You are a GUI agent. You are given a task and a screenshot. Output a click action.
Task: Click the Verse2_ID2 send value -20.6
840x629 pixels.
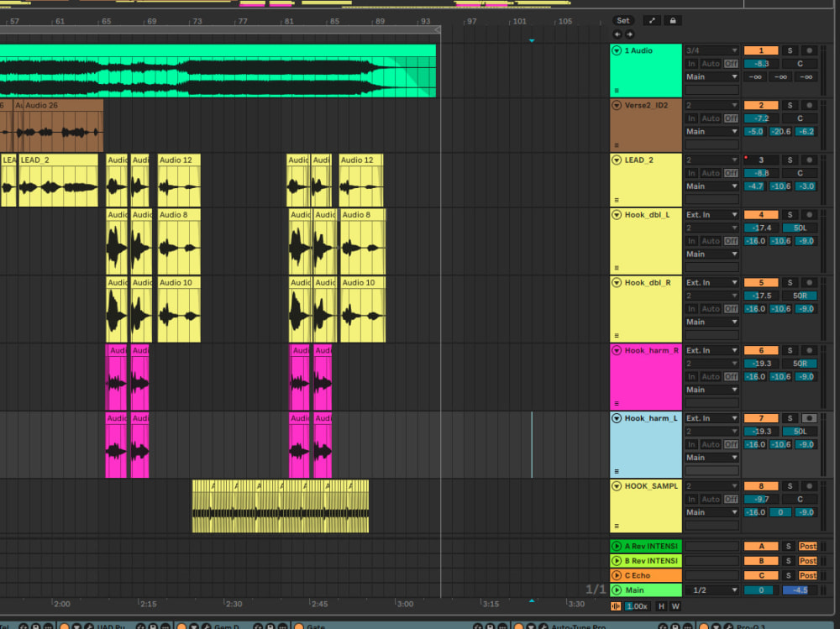[x=780, y=131]
